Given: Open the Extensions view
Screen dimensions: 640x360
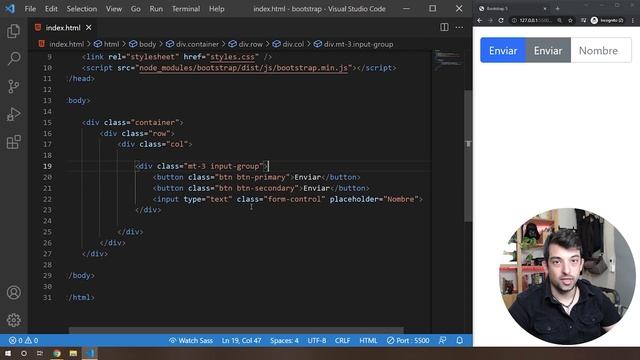Looking at the screenshot, I should coord(13,142).
